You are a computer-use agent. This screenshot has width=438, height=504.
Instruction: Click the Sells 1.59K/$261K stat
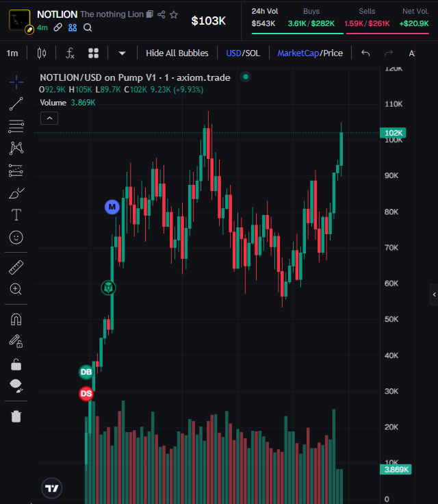click(367, 17)
